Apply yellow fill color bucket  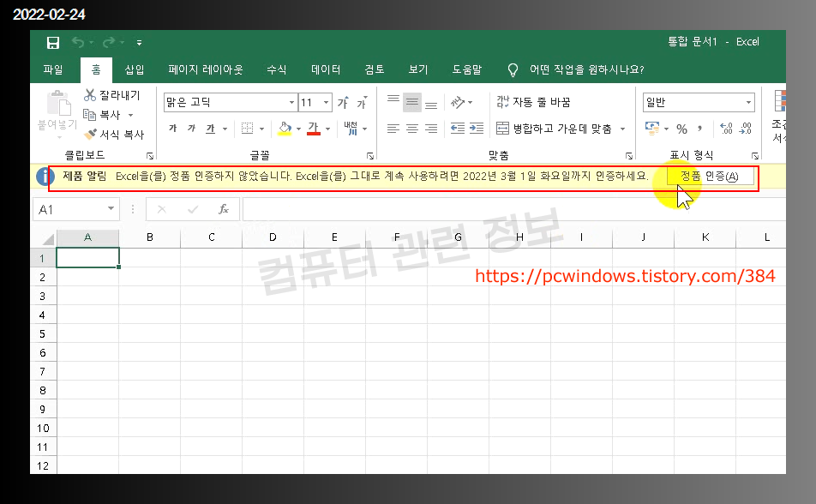click(285, 128)
